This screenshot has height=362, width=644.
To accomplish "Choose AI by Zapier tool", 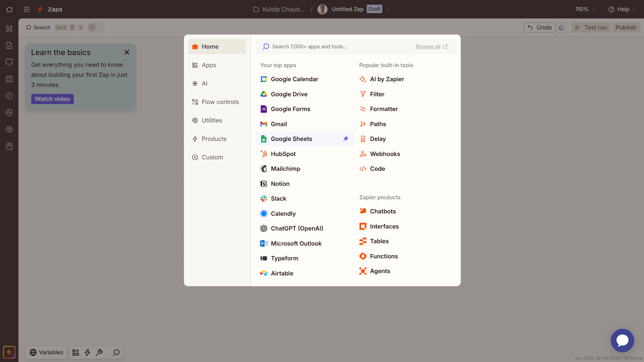I will 404,79.
